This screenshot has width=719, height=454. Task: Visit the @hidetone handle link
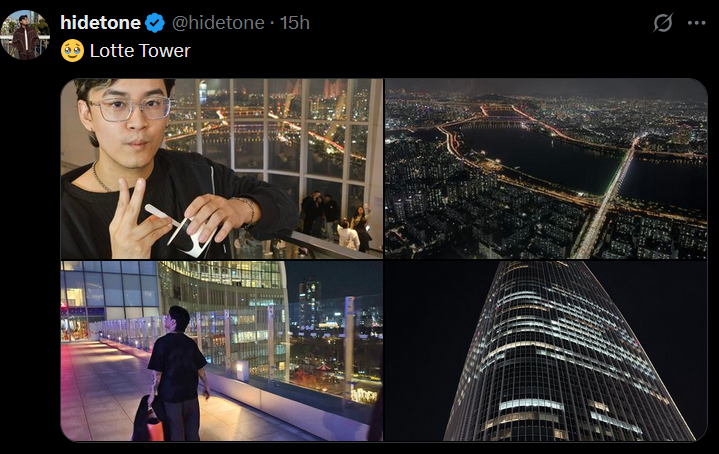click(x=218, y=23)
